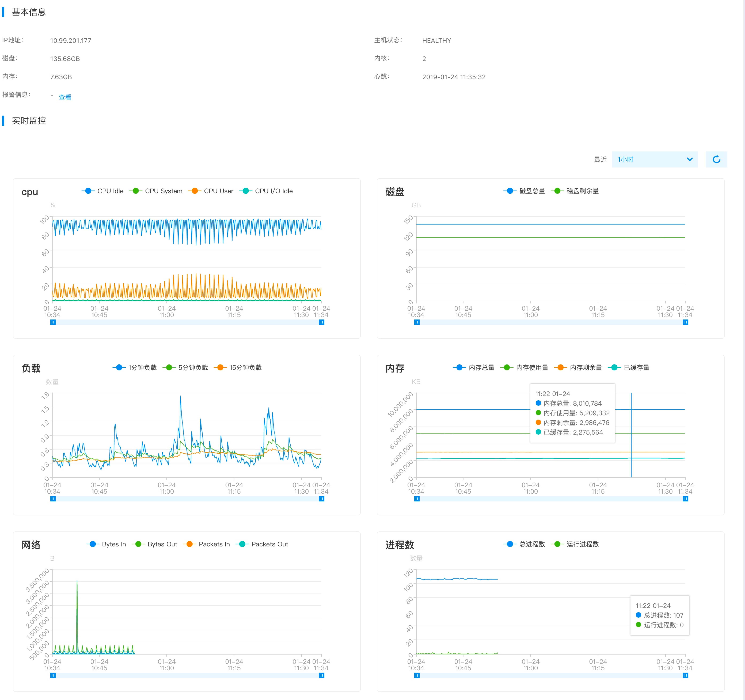The image size is (745, 700).
Task: Toggle the Packets Out legend series
Action: (262, 544)
